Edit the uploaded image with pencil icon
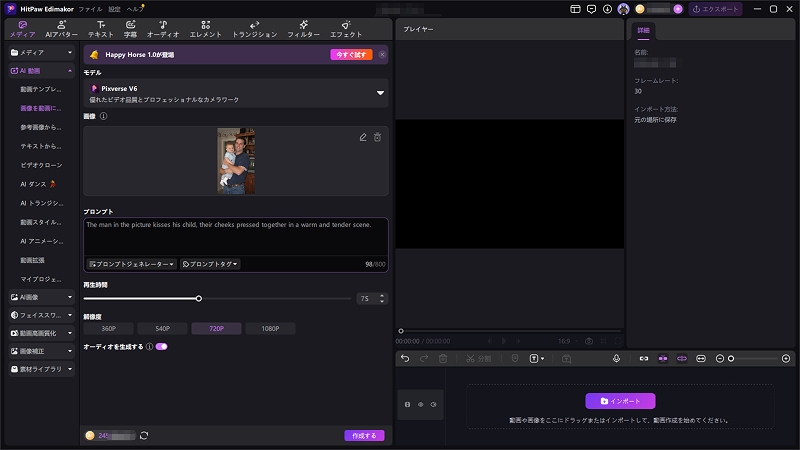Viewport: 800px width, 450px height. click(x=363, y=137)
